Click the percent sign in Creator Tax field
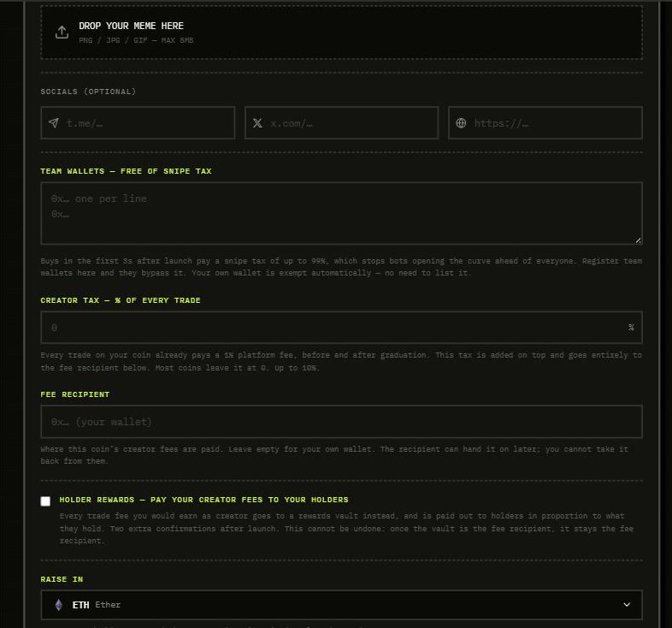This screenshot has height=628, width=672. pyautogui.click(x=631, y=328)
